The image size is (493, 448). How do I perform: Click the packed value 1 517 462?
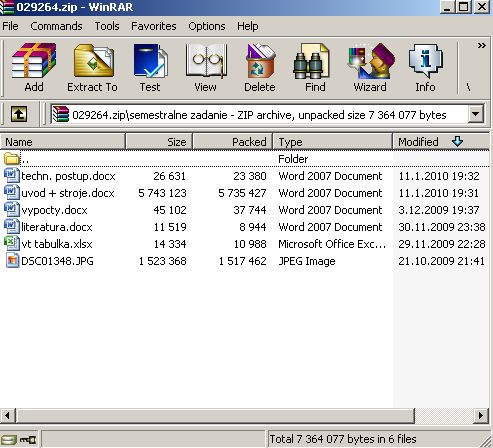tap(242, 261)
